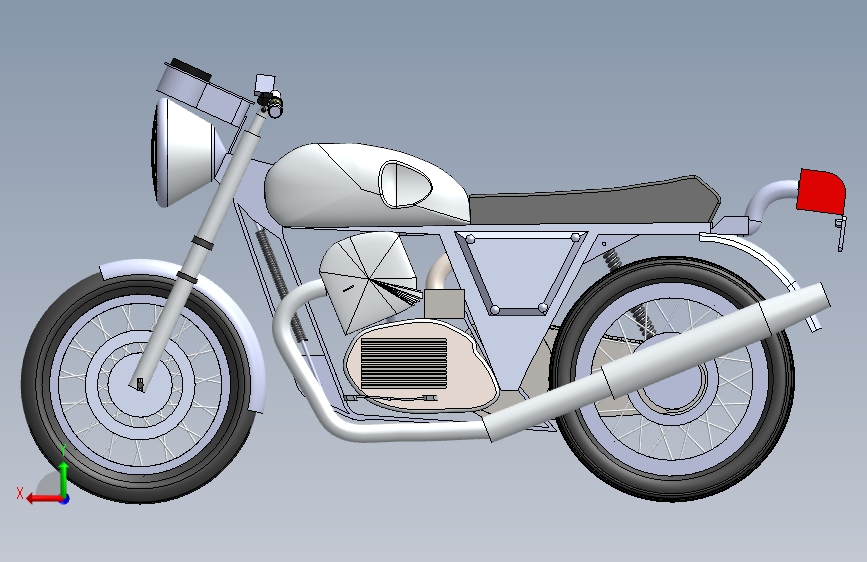Select the triangular side panel under the seat
Screen dimensions: 867x562
click(x=520, y=274)
